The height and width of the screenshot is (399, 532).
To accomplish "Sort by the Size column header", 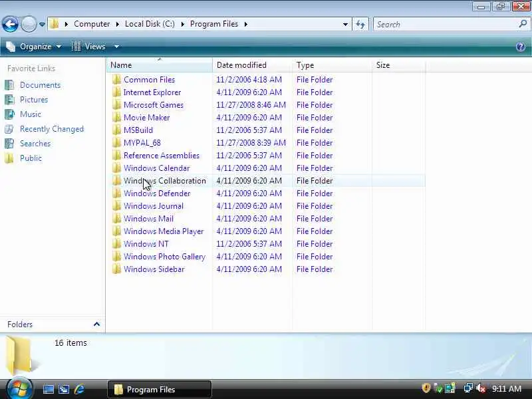I will point(398,65).
